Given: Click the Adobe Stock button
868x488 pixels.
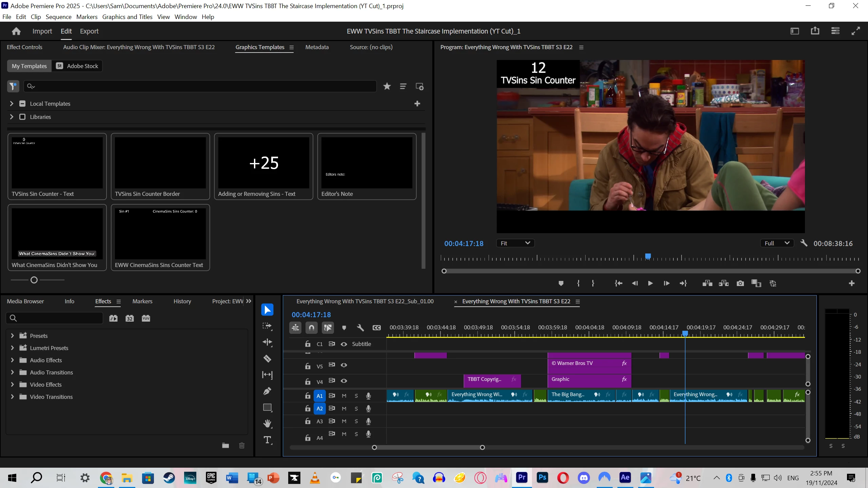Looking at the screenshot, I should click(77, 66).
